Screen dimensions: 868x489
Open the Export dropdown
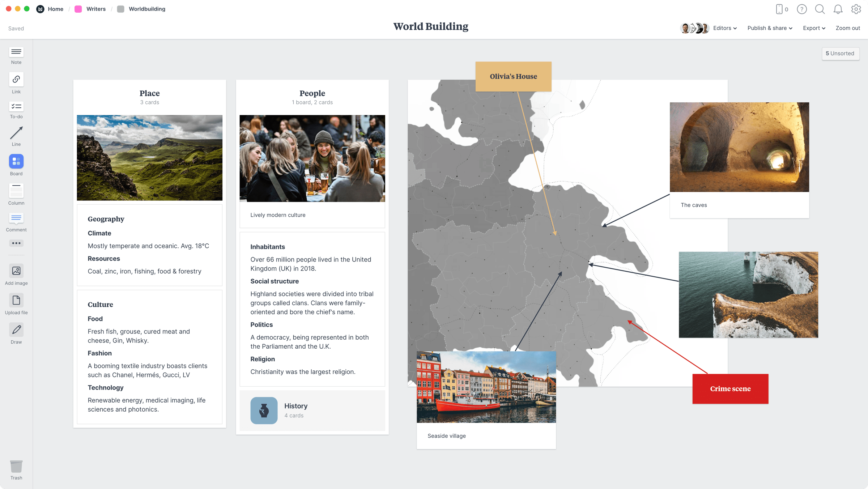(814, 28)
